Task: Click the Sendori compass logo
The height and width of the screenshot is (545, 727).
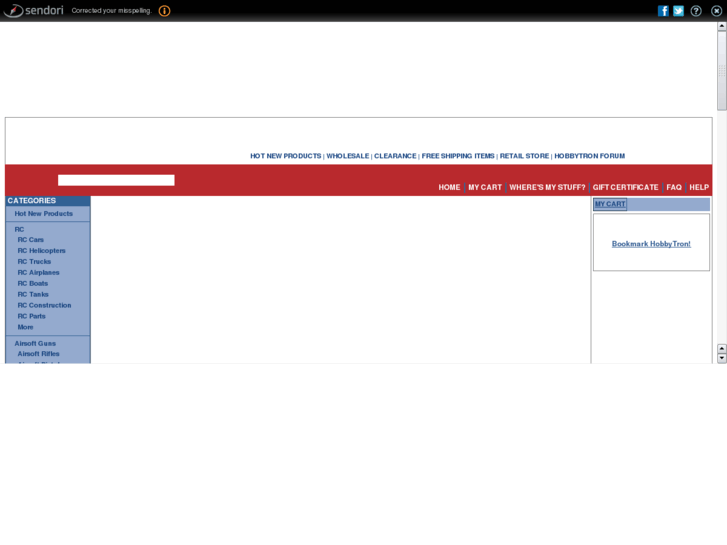Action: coord(14,10)
